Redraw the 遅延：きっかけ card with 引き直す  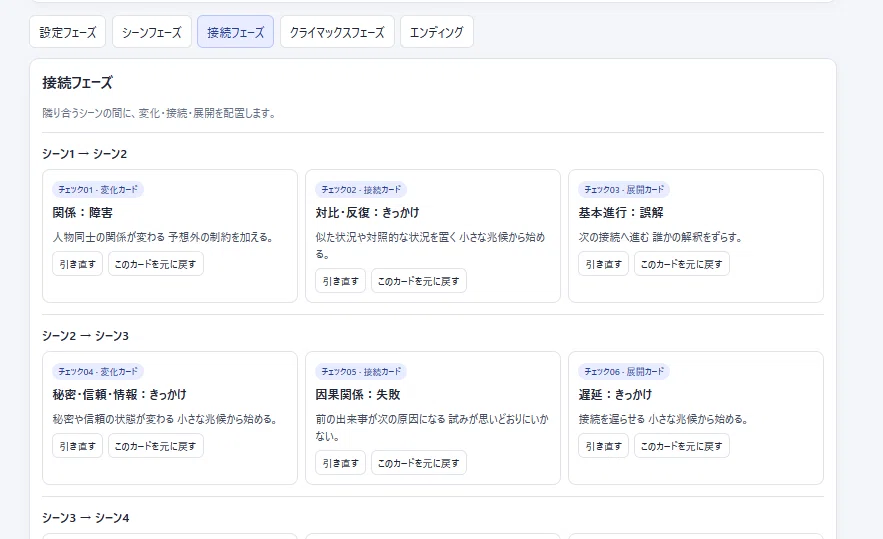click(604, 446)
